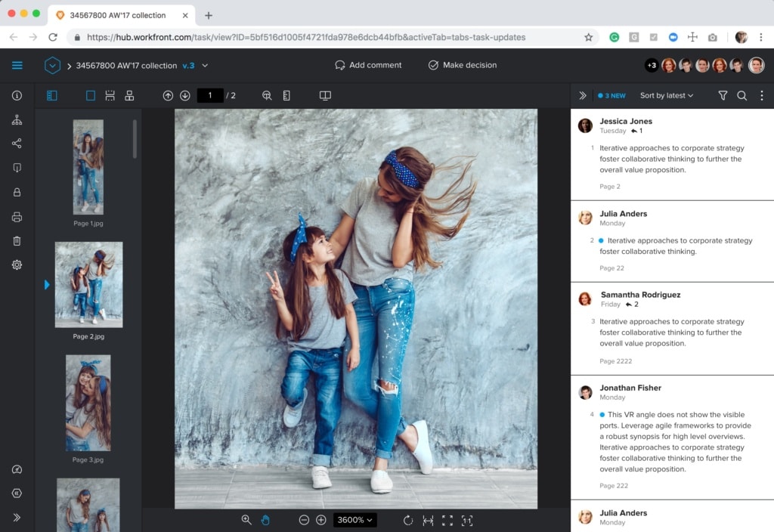774x532 pixels.
Task: Select continuous page view mode
Action: click(110, 95)
